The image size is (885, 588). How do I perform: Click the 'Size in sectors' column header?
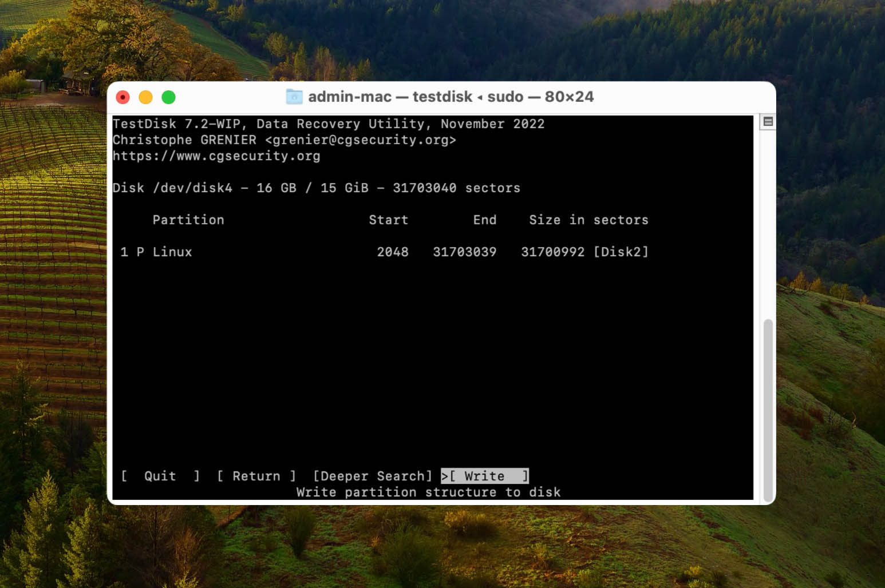[589, 220]
